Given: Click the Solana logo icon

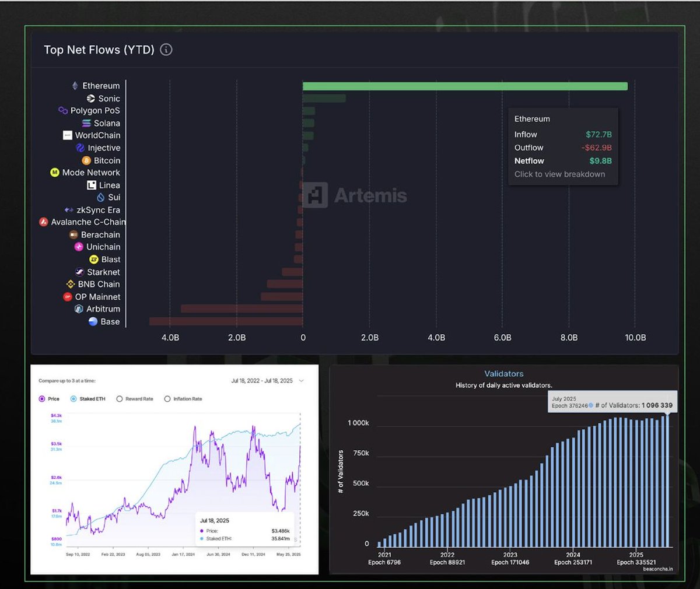Looking at the screenshot, I should coord(86,123).
